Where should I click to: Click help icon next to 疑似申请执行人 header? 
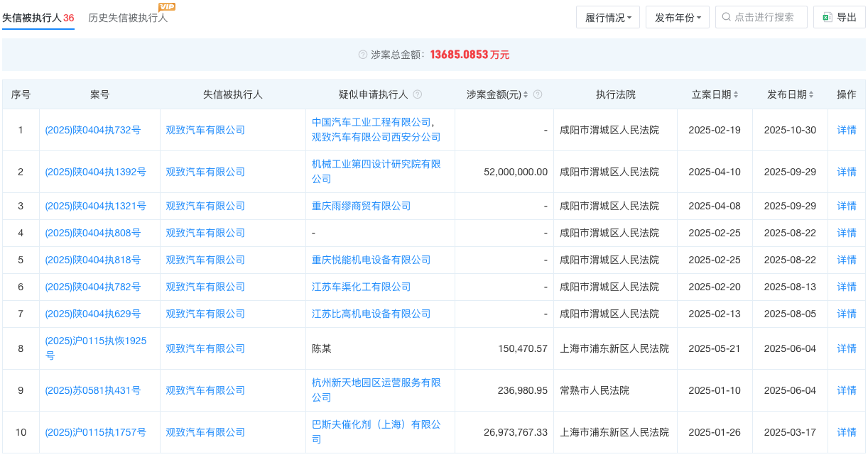(418, 94)
